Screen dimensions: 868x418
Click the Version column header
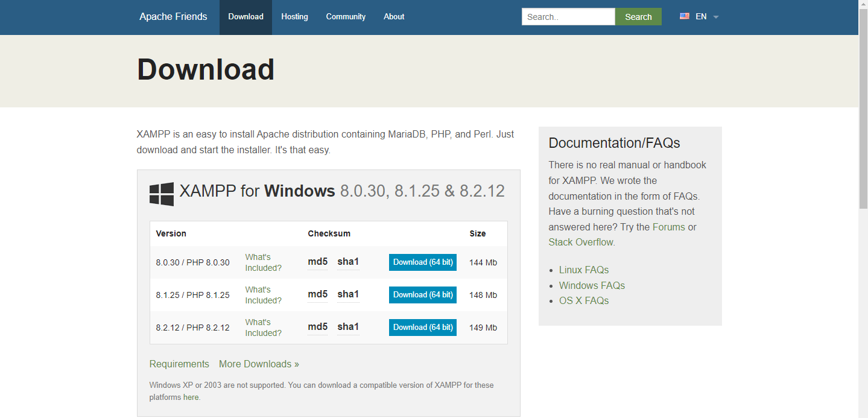pyautogui.click(x=171, y=233)
